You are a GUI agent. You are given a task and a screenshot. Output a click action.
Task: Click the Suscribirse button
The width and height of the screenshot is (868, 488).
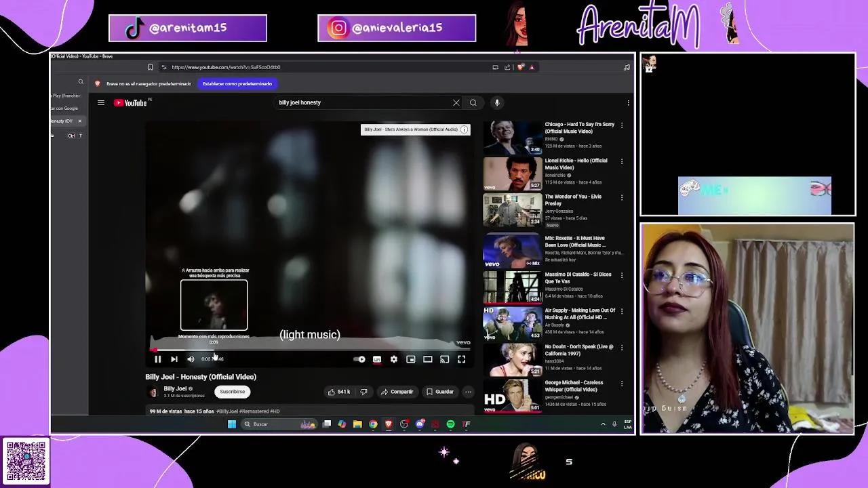[232, 392]
